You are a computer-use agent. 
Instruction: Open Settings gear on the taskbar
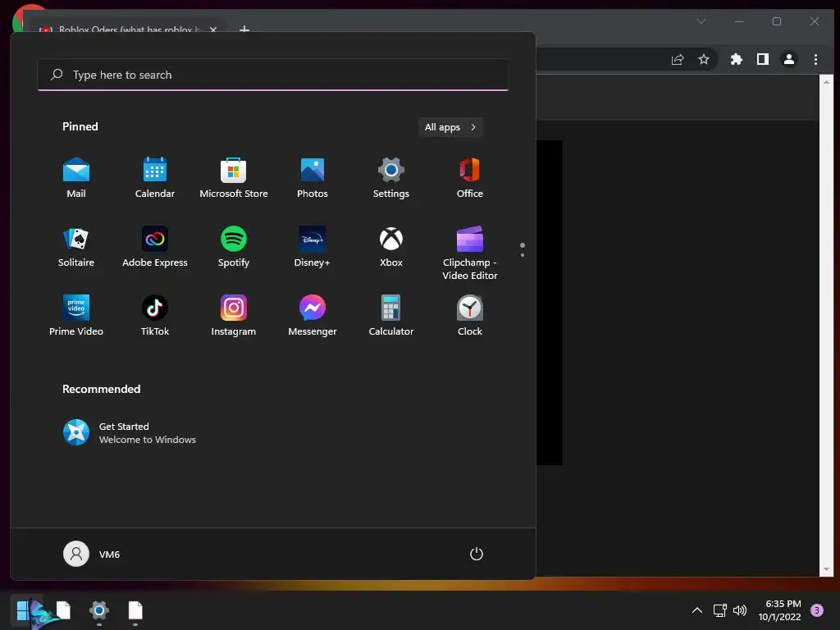click(x=99, y=610)
